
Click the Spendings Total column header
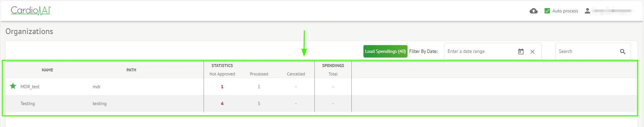click(x=333, y=74)
